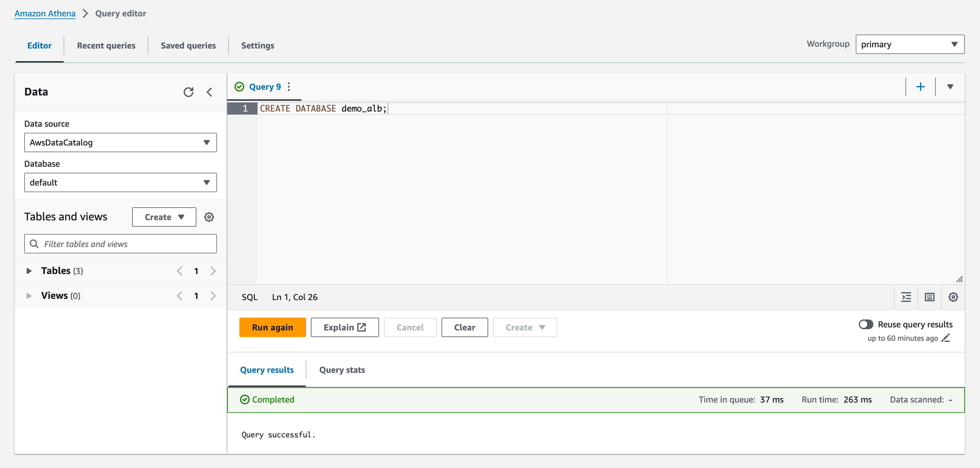This screenshot has height=468, width=980.
Task: Go to next Tables page
Action: pyautogui.click(x=213, y=271)
